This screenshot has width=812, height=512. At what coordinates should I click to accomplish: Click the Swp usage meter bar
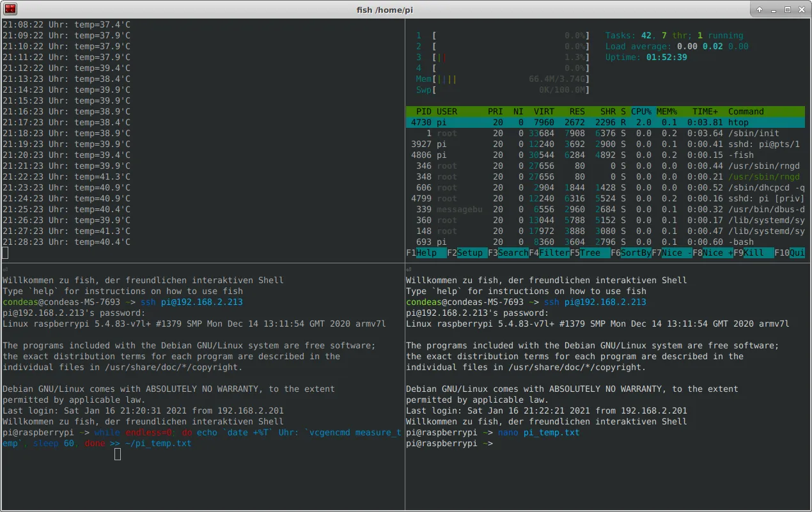pyautogui.click(x=503, y=90)
